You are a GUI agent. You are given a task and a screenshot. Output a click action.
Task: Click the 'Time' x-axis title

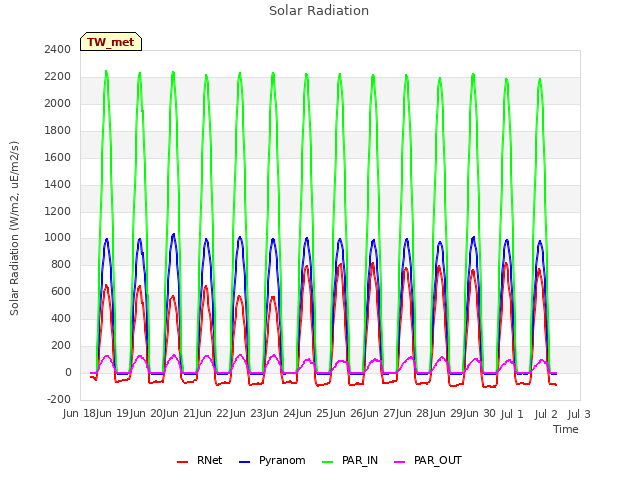pos(566,429)
